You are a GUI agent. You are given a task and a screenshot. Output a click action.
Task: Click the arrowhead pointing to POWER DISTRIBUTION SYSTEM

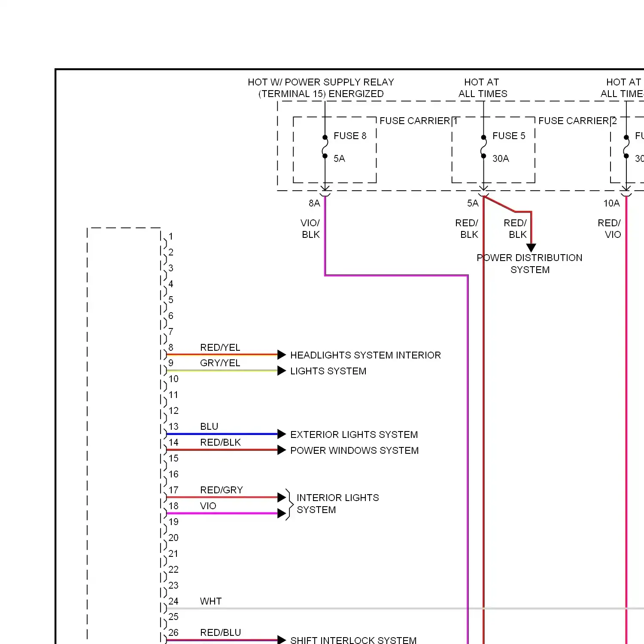point(531,248)
